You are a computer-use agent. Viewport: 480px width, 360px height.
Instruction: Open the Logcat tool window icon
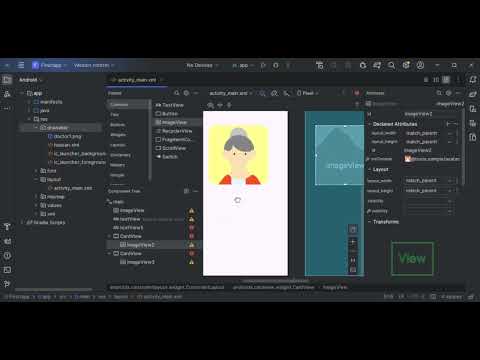point(7,241)
